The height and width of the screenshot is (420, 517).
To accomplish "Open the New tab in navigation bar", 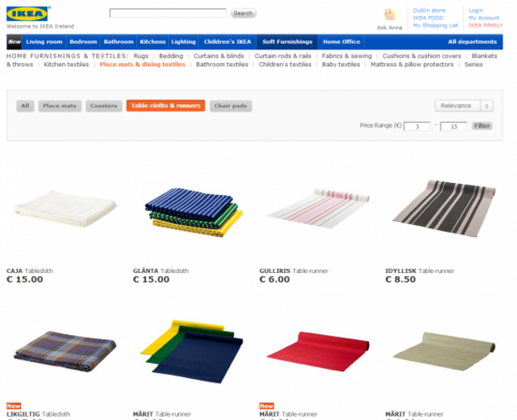I will click(14, 42).
